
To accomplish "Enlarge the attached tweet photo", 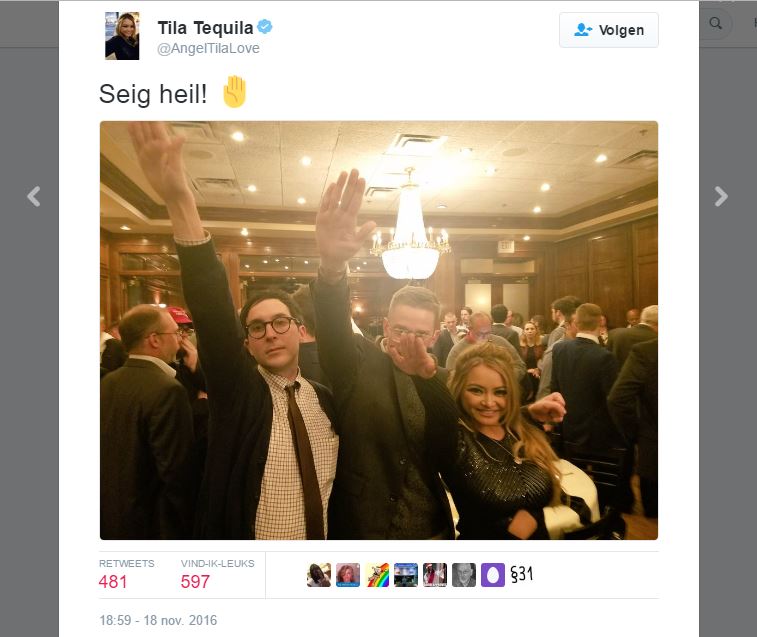I will pos(379,330).
